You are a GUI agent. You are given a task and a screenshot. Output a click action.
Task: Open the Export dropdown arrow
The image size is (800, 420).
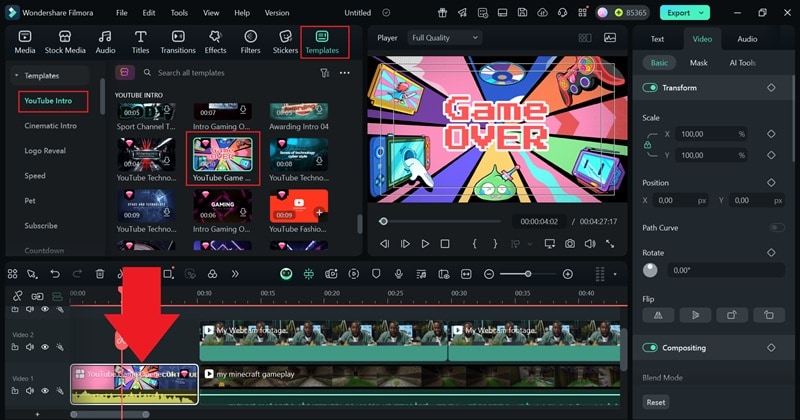[702, 13]
